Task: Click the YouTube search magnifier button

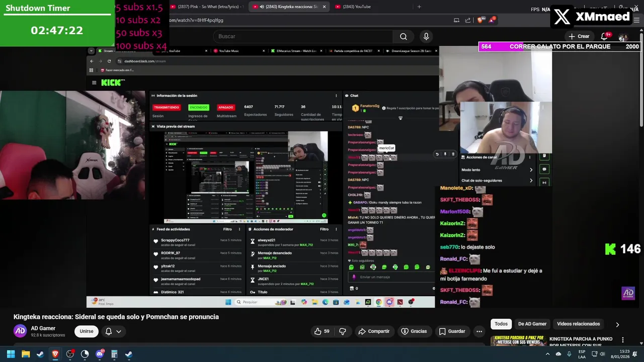Action: pyautogui.click(x=403, y=36)
